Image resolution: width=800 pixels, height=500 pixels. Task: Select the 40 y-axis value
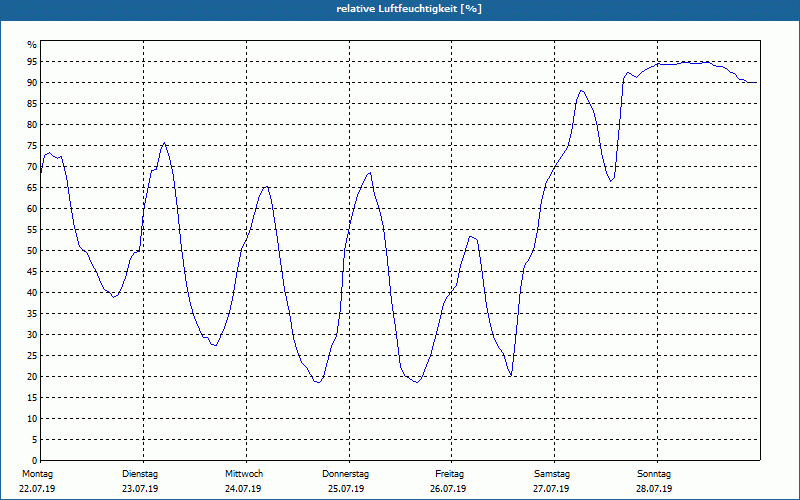pyautogui.click(x=32, y=293)
